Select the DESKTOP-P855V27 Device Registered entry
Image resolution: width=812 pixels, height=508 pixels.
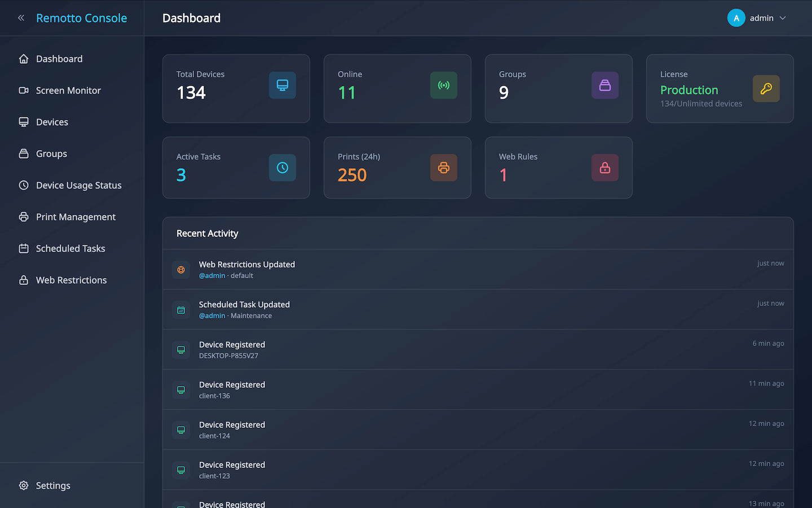pos(232,349)
